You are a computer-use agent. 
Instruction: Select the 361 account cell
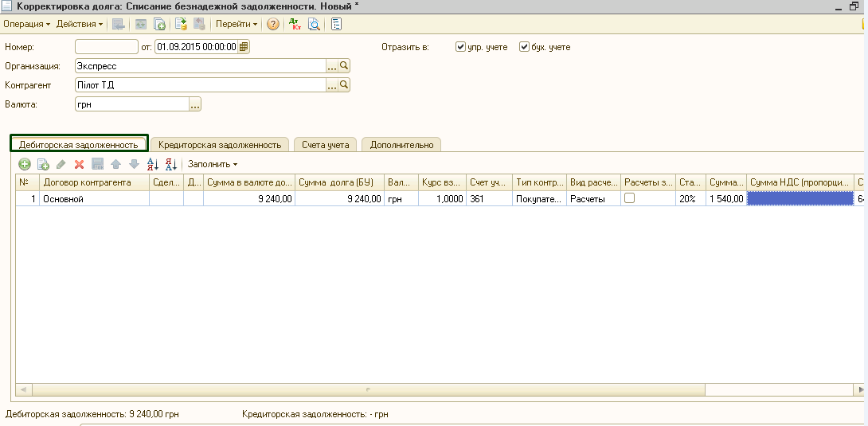(x=488, y=198)
